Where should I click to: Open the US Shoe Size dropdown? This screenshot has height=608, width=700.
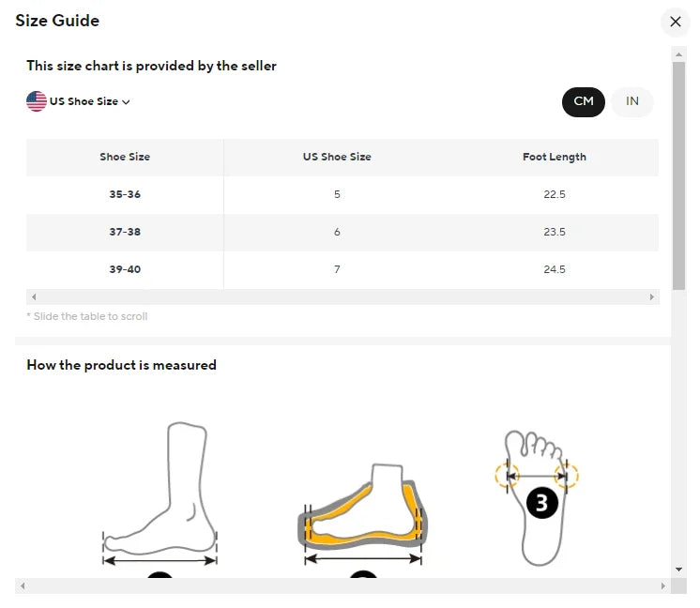(83, 101)
